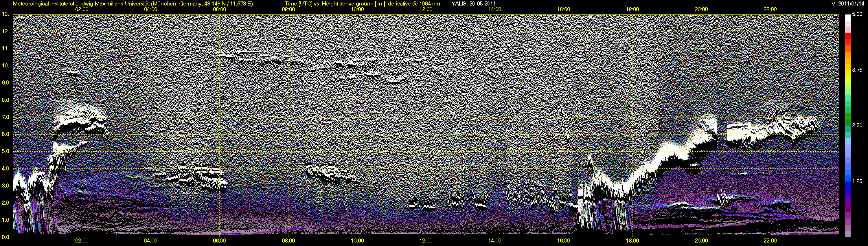The height and width of the screenshot is (246, 868).
Task: Click the '12.' height axis label
Action: [6, 31]
